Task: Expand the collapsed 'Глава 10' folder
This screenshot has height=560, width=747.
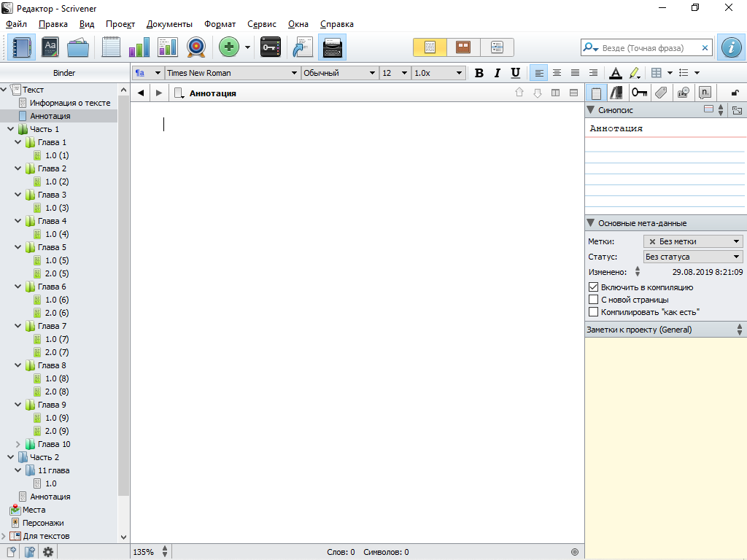Action: point(18,444)
